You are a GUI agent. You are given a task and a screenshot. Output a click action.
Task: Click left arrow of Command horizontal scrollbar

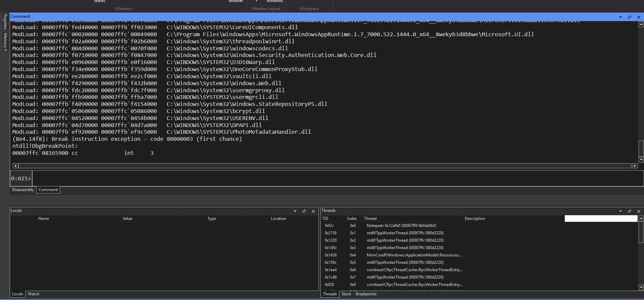(15, 166)
